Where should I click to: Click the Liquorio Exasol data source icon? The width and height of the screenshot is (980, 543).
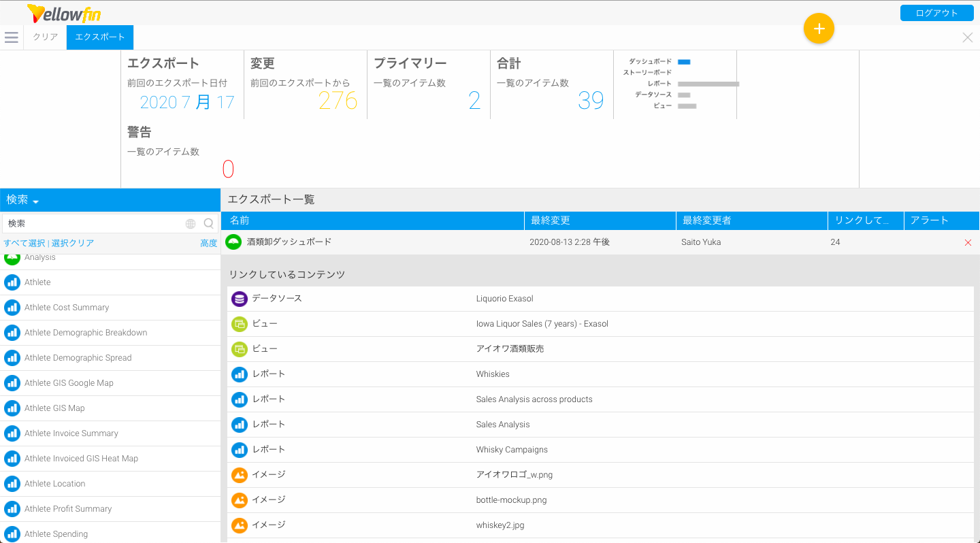239,299
